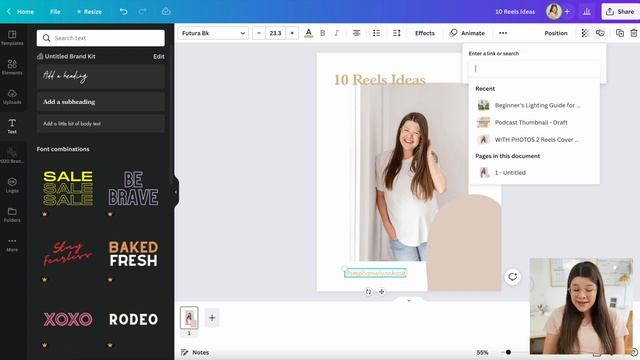The image size is (640, 360).
Task: Click the rotate handle below text box
Action: [368, 292]
